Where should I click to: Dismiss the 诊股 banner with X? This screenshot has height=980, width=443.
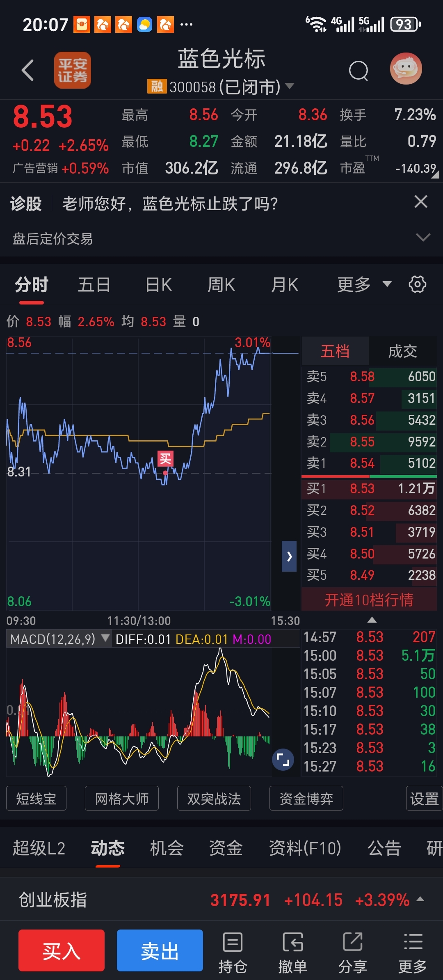[x=421, y=202]
